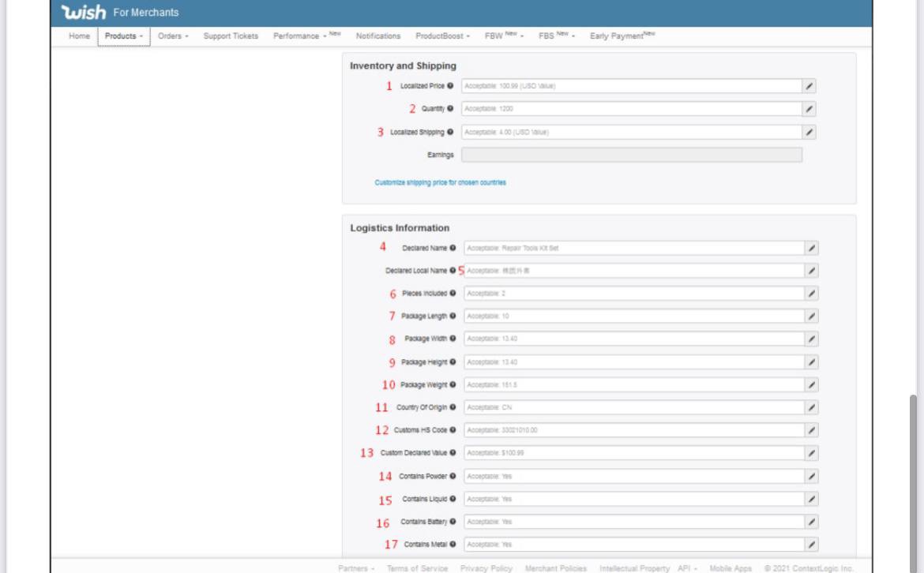
Task: Click the pencil icon for Contains Metal
Action: pos(811,545)
